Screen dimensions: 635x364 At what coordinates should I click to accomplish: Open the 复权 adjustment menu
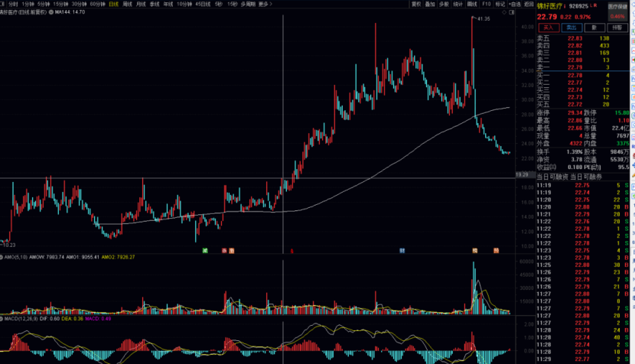(416, 4)
